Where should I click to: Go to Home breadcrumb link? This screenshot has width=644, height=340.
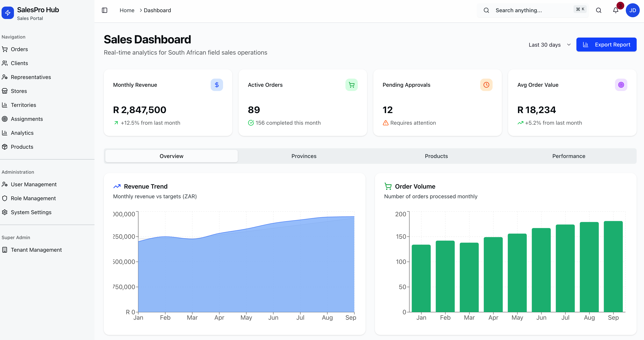tap(127, 10)
